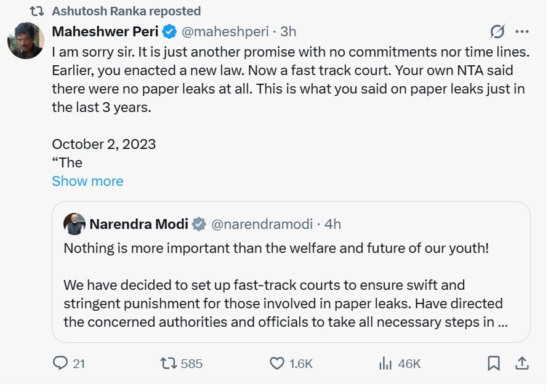This screenshot has height=392, width=551.
Task: Open the 4h timestamp on quoted tweet
Action: 332,224
